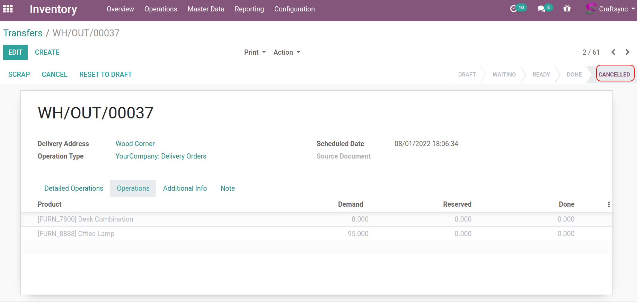Navigate to Transfers breadcrumb
Screen dimensions: 644x305
click(23, 33)
